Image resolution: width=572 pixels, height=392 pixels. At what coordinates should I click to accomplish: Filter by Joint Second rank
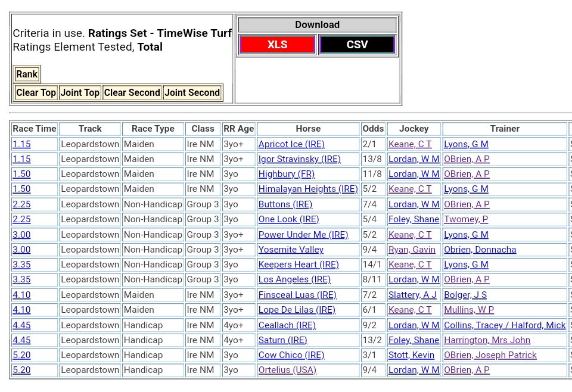(x=192, y=93)
